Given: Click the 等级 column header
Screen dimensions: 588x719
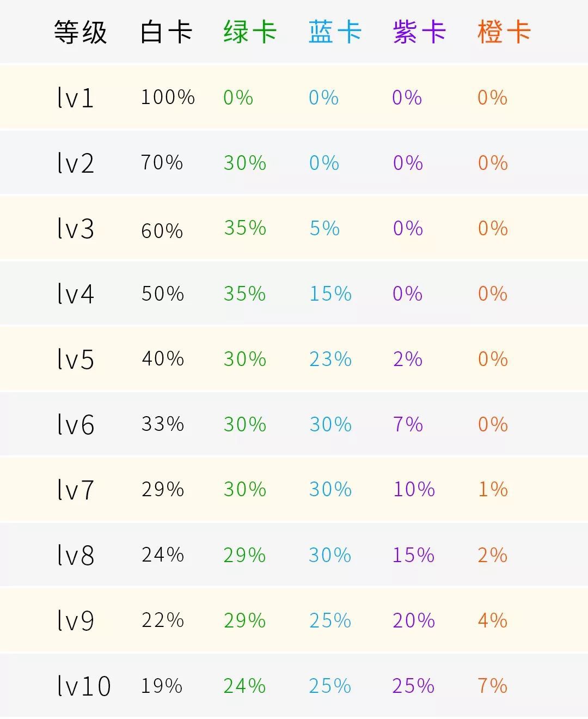Looking at the screenshot, I should (x=80, y=32).
